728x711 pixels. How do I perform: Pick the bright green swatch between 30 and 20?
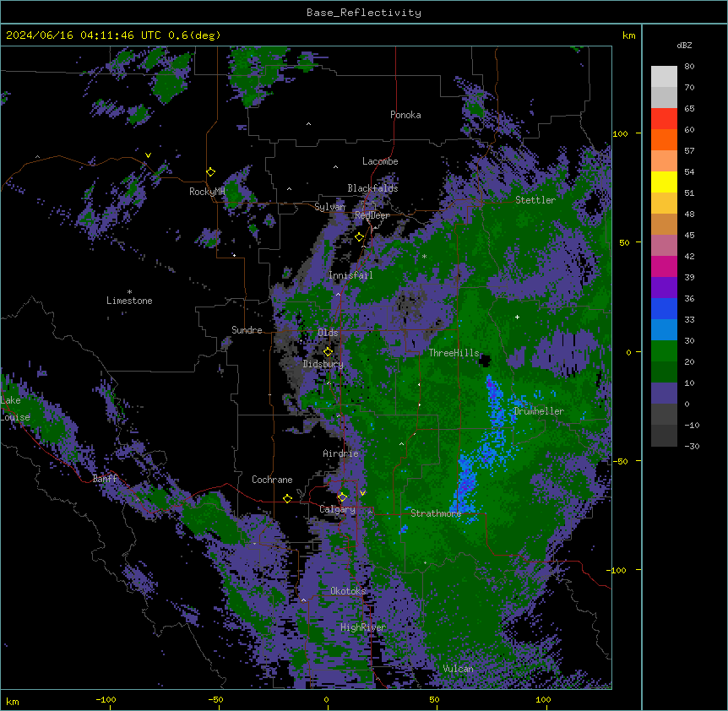point(664,351)
